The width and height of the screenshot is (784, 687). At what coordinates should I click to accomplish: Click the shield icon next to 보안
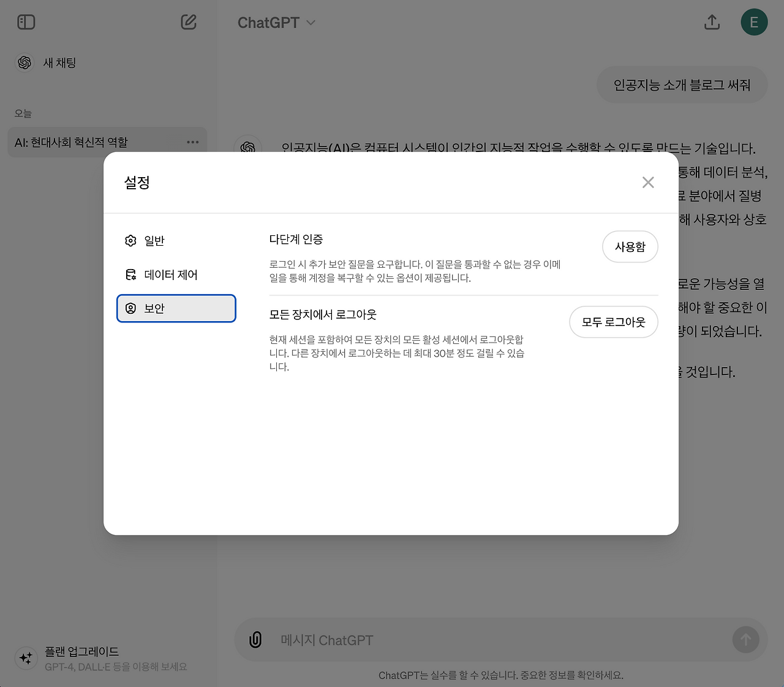point(130,308)
